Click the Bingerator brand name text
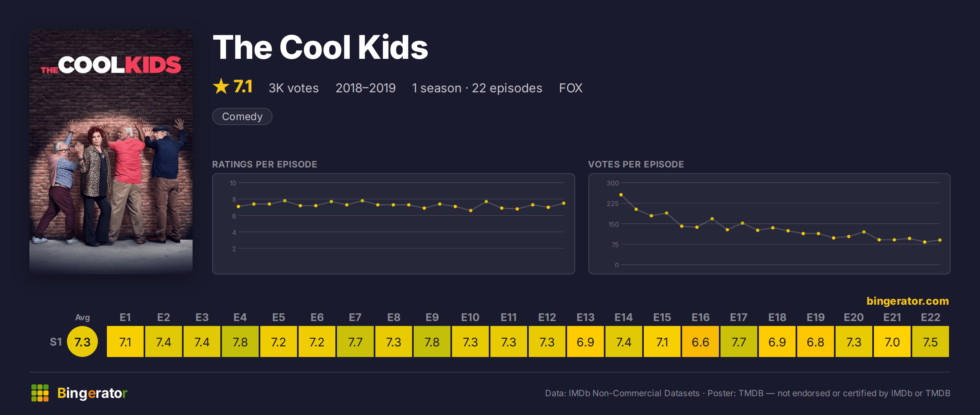The image size is (980, 415). pyautogui.click(x=92, y=393)
